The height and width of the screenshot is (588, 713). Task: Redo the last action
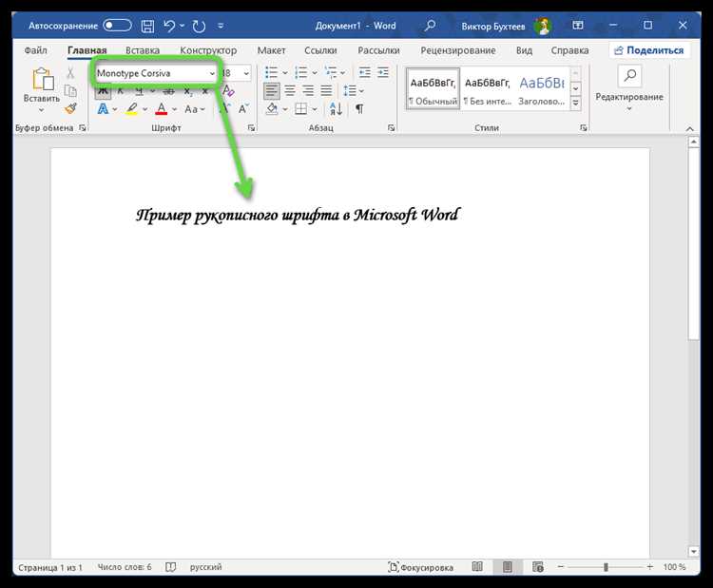click(199, 26)
